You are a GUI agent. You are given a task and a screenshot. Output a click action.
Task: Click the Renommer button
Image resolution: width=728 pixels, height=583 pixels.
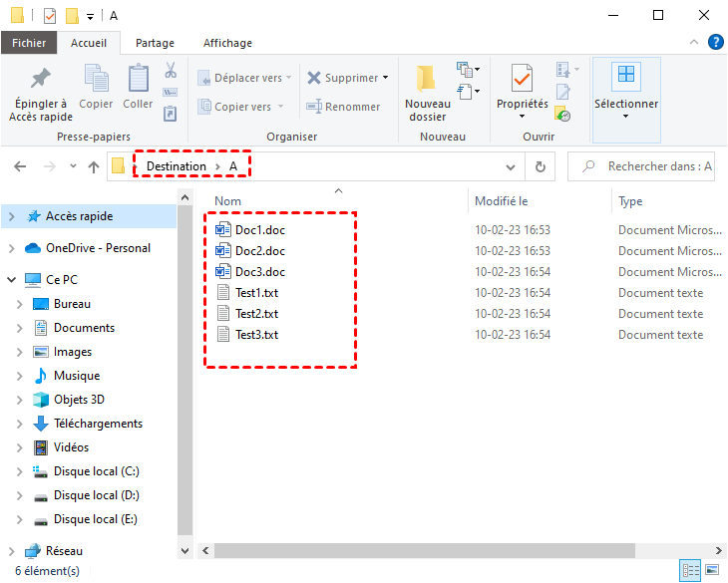pos(343,107)
